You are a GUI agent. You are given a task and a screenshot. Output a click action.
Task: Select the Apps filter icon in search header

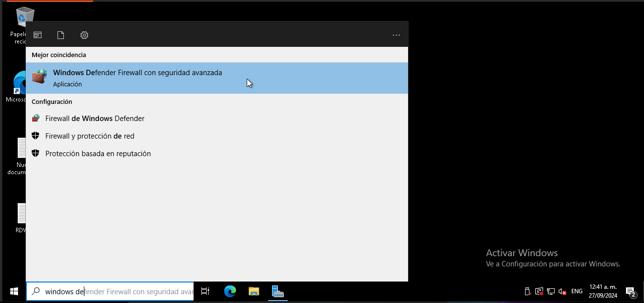(x=38, y=35)
